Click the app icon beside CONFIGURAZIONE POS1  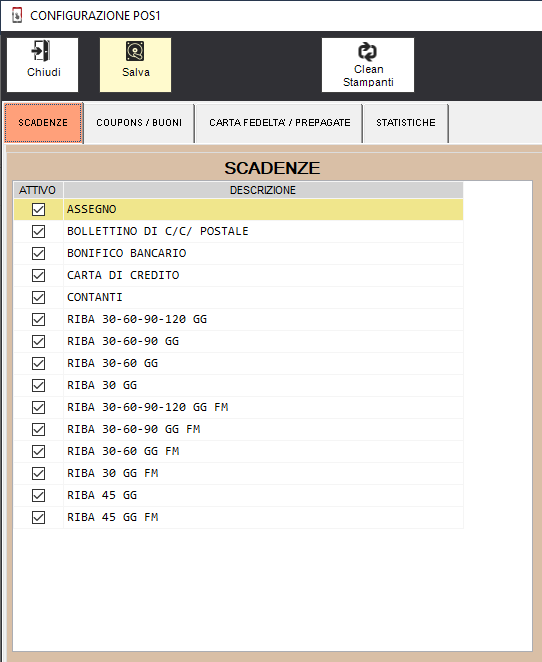tap(17, 16)
